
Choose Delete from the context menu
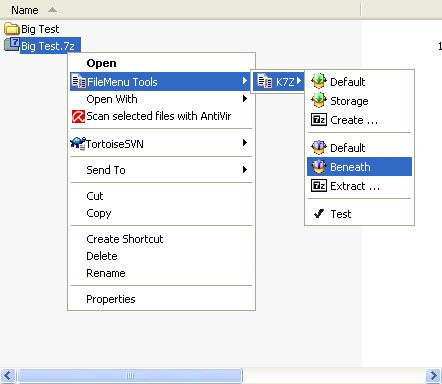point(162,256)
